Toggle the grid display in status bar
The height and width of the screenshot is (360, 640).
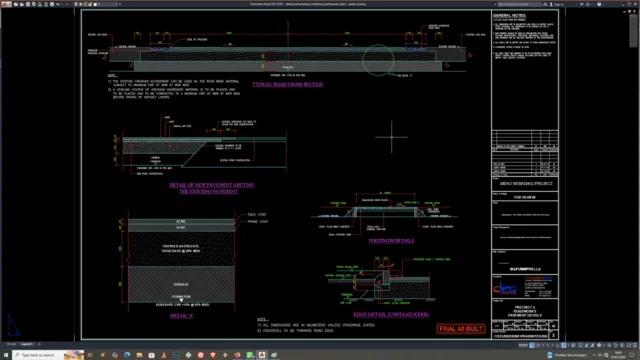point(532,345)
